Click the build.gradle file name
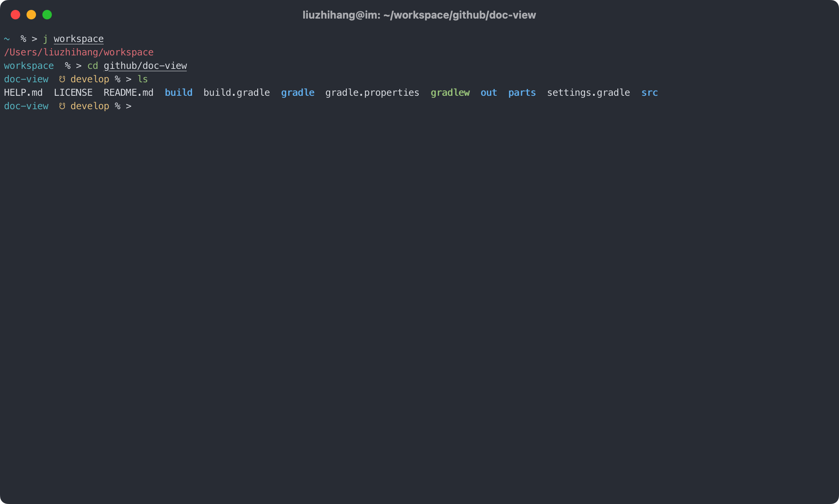Screen dimensions: 839x504 tap(237, 93)
